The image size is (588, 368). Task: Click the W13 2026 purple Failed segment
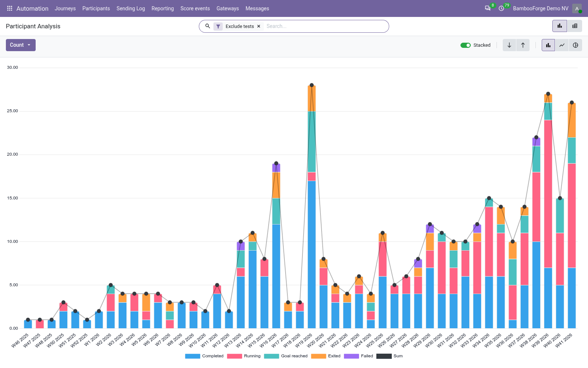pos(241,246)
